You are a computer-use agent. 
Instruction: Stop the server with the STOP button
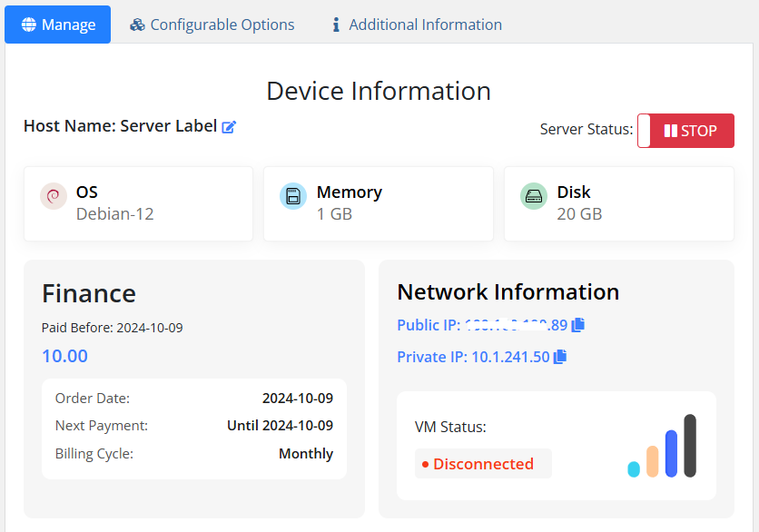tap(685, 131)
